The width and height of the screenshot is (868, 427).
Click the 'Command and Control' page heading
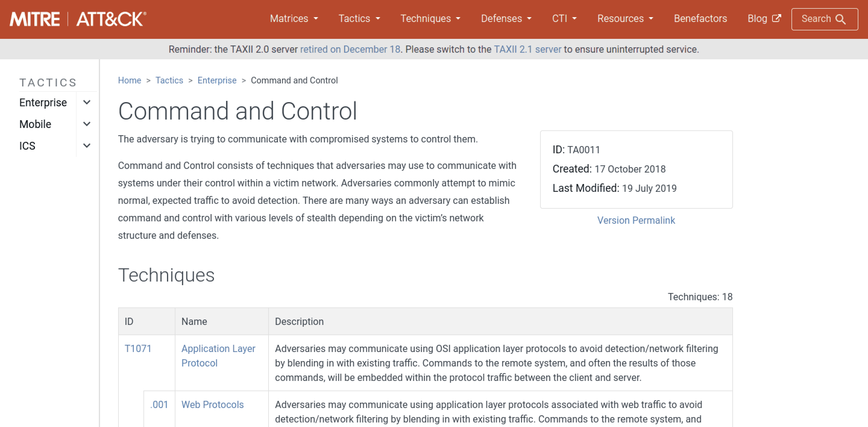[x=237, y=111]
